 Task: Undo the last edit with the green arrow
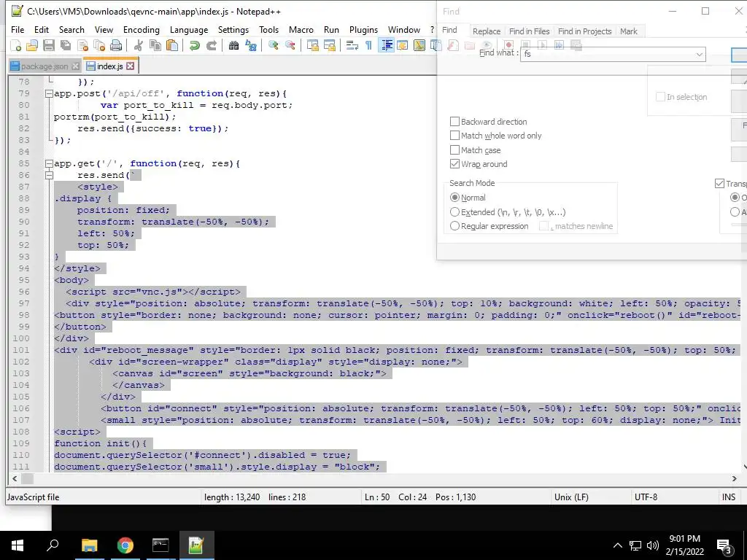click(x=194, y=46)
